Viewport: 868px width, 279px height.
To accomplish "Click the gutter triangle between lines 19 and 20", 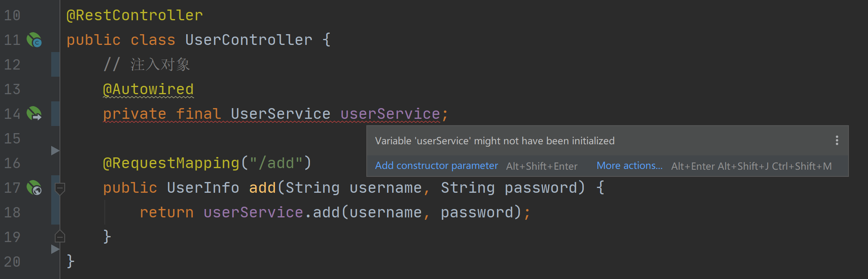I will click(x=55, y=249).
